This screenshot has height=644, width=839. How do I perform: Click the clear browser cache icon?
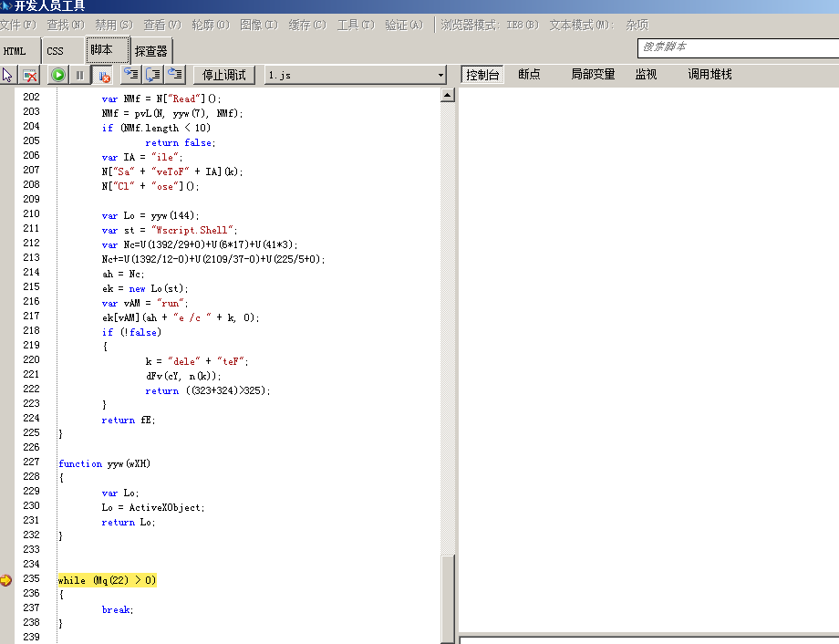click(30, 75)
